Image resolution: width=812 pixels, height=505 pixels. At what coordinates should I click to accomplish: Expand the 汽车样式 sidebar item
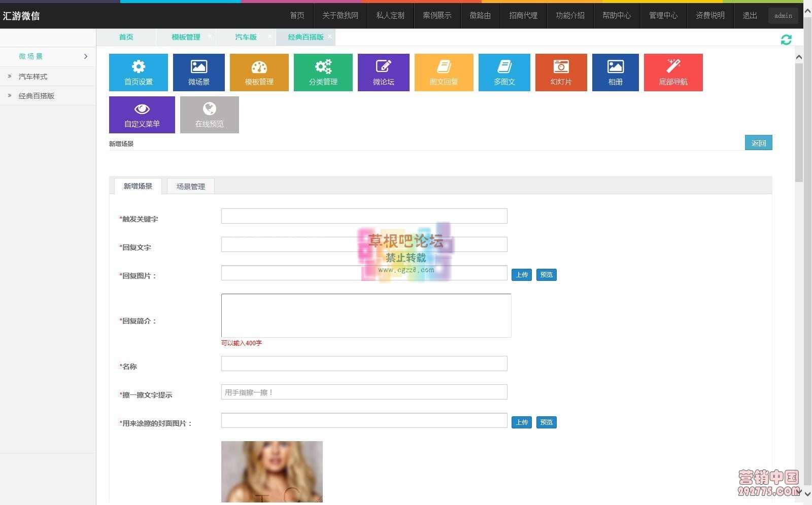tap(33, 77)
